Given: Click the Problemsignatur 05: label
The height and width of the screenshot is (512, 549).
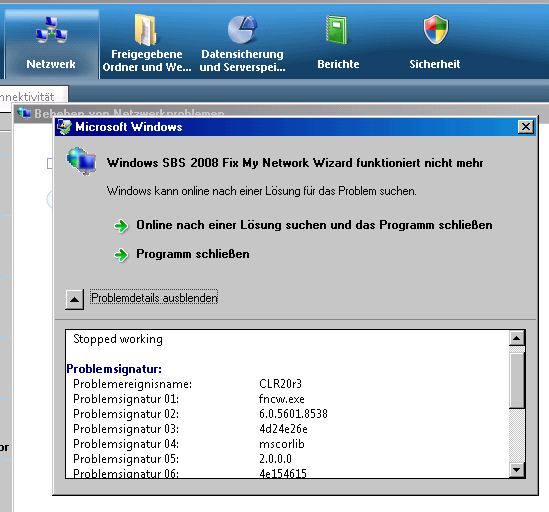Looking at the screenshot, I should click(x=126, y=459).
